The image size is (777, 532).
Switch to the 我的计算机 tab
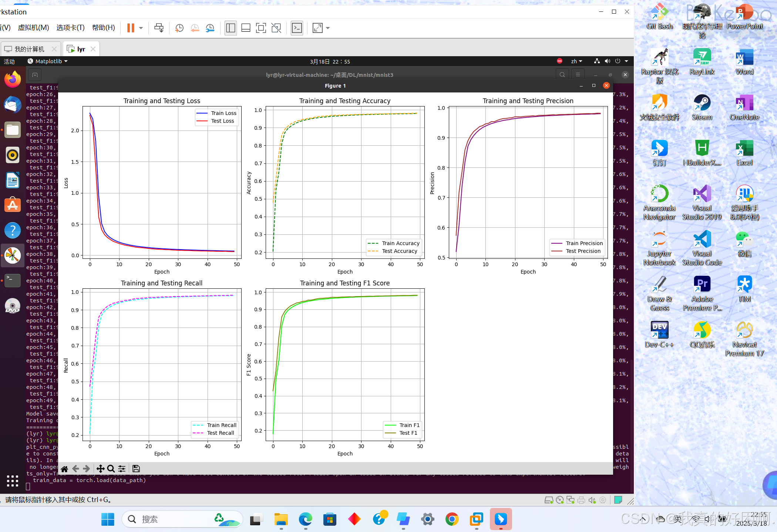pos(29,49)
